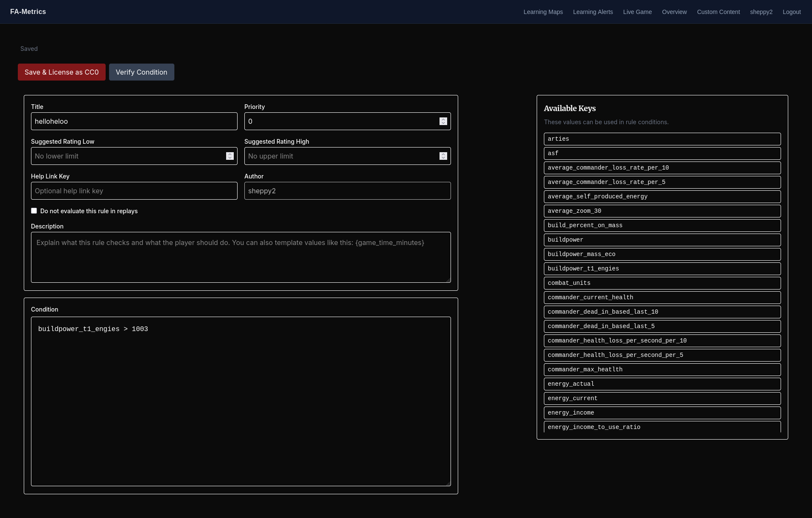Open Learning Maps in navigation
812x518 pixels.
click(x=543, y=12)
